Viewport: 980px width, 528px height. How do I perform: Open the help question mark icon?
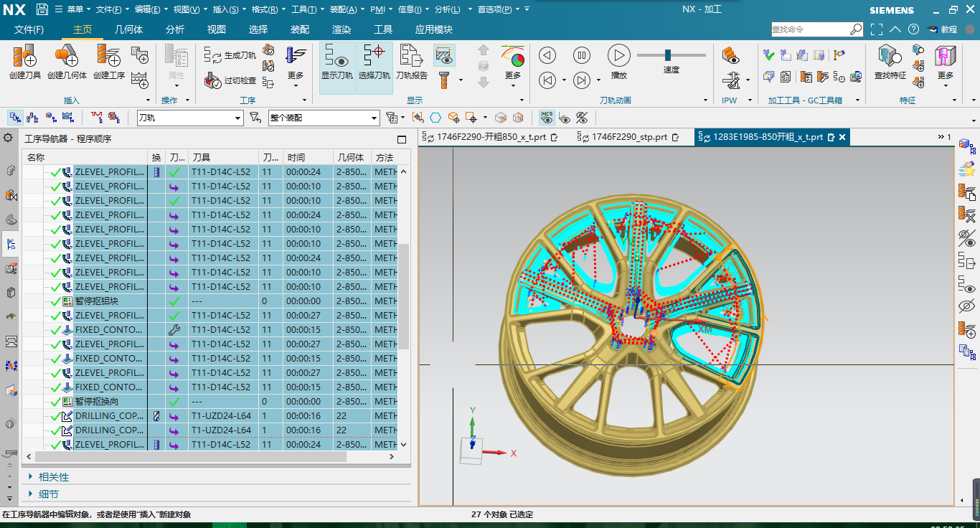coord(913,29)
